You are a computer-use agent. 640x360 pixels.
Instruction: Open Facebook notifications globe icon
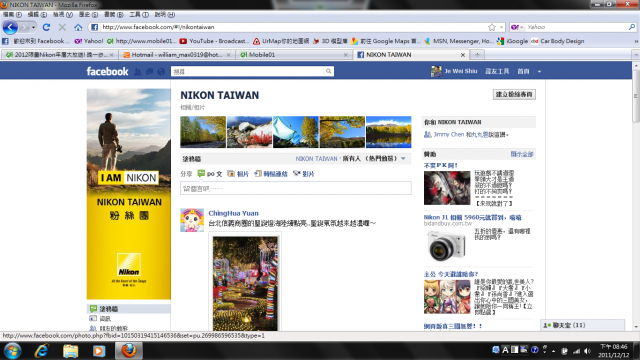click(x=161, y=71)
